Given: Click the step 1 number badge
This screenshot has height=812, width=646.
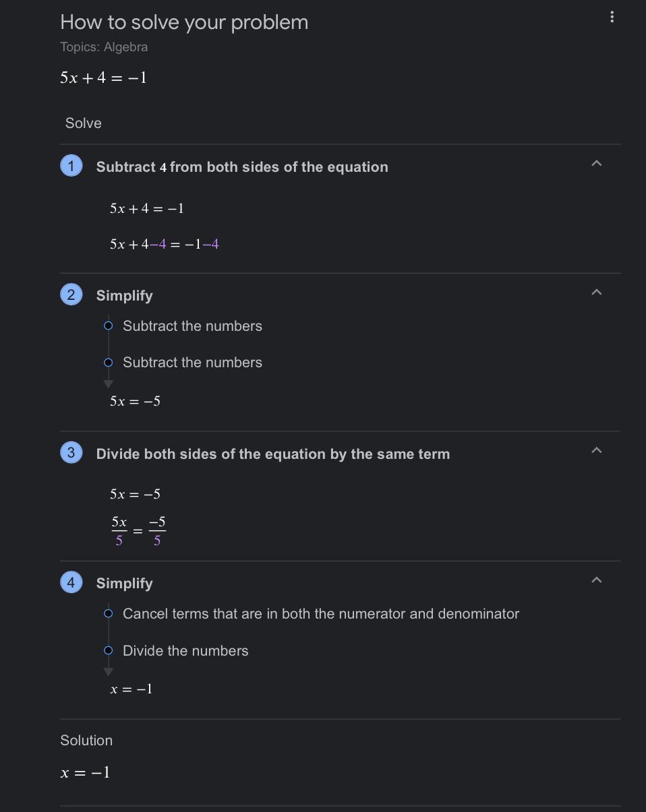Looking at the screenshot, I should coord(71,166).
